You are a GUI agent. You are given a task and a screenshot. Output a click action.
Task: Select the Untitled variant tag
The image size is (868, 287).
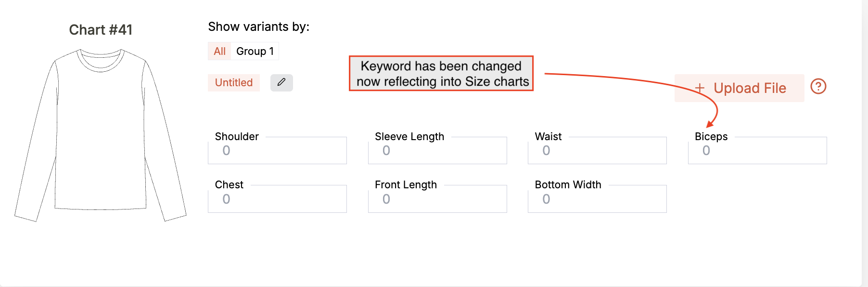(x=234, y=82)
